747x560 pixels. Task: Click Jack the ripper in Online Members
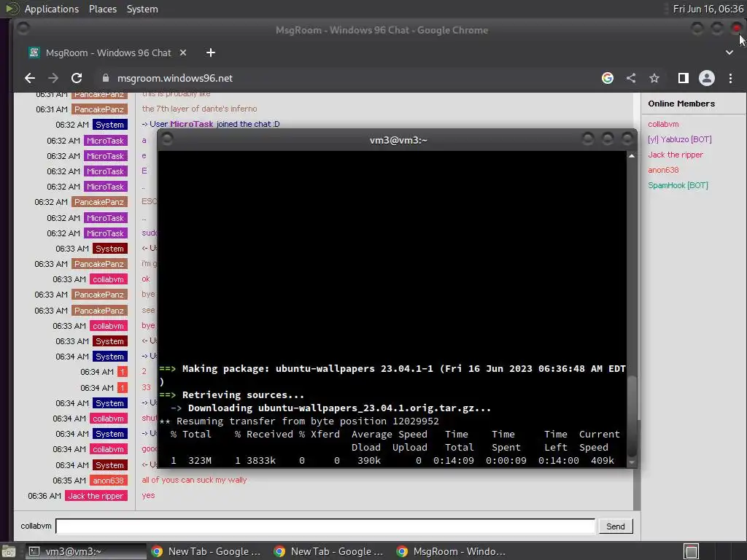click(x=675, y=155)
